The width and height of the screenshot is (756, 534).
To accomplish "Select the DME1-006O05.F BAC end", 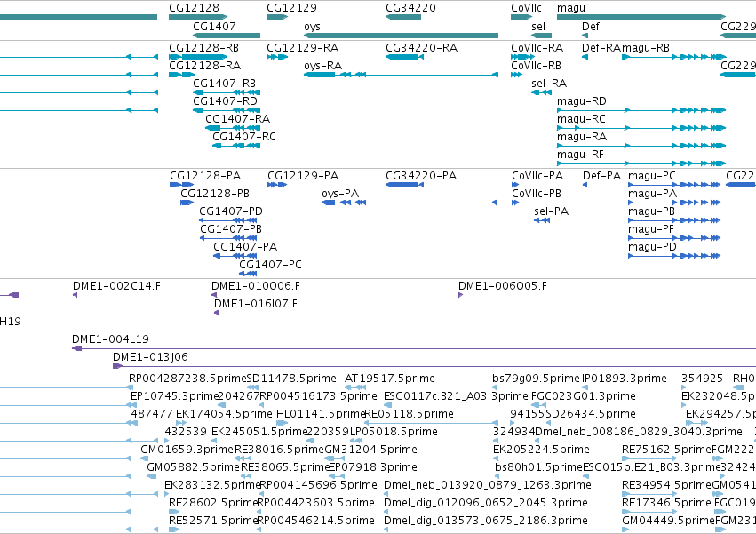I will click(460, 295).
